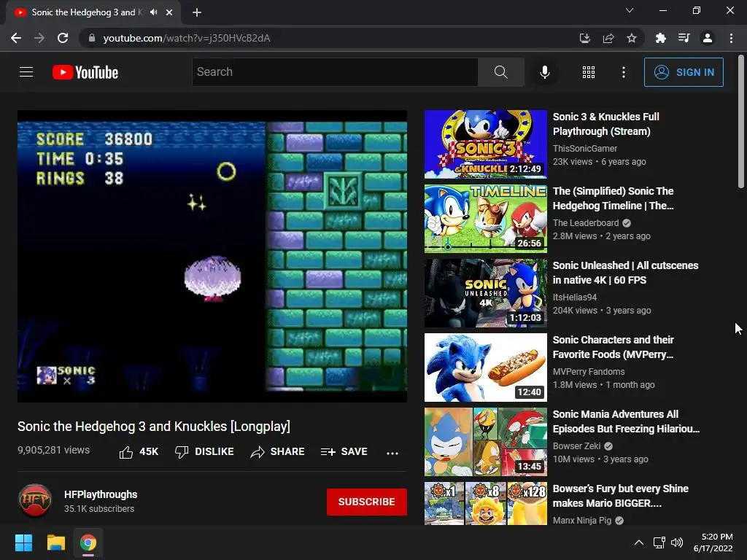Open a new browser tab
The image size is (747, 560).
pos(197,12)
